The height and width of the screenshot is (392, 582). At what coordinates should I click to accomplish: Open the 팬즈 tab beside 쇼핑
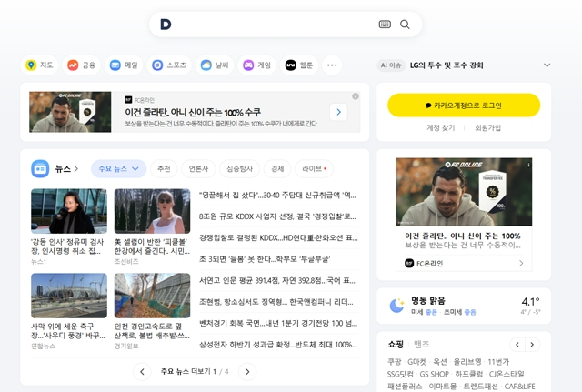[x=422, y=345]
